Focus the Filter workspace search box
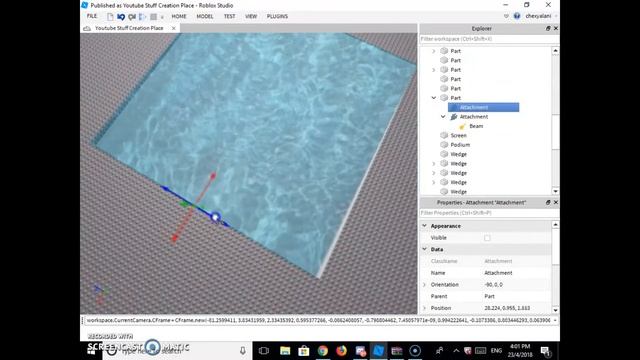The height and width of the screenshot is (360, 640). (489, 39)
